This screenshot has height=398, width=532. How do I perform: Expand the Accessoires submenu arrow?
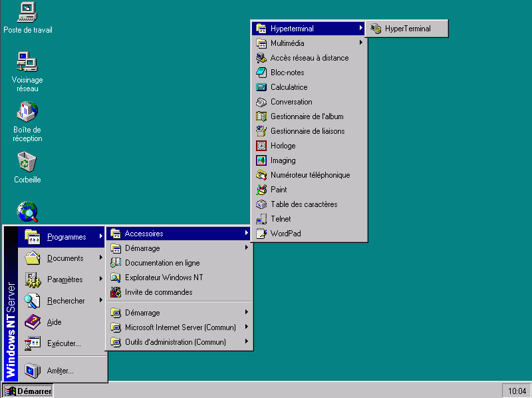tap(247, 233)
